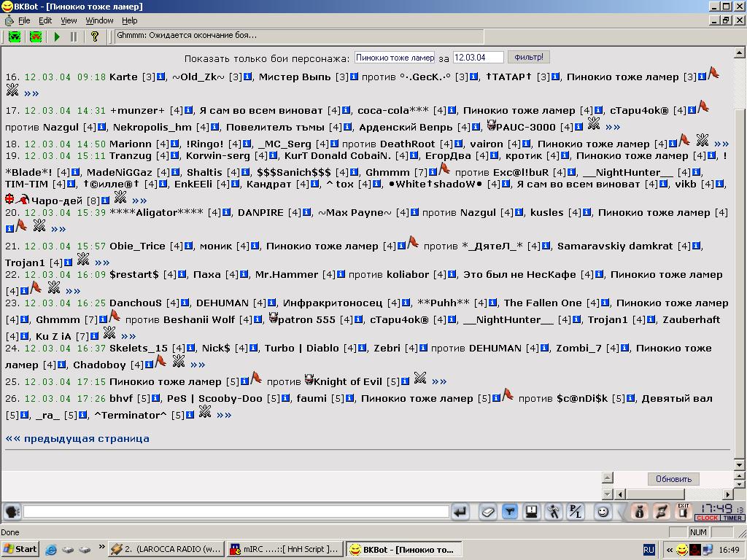Image resolution: width=747 pixels, height=560 pixels.
Task: Open info icon next to Мистер Выпь
Action: [x=354, y=77]
